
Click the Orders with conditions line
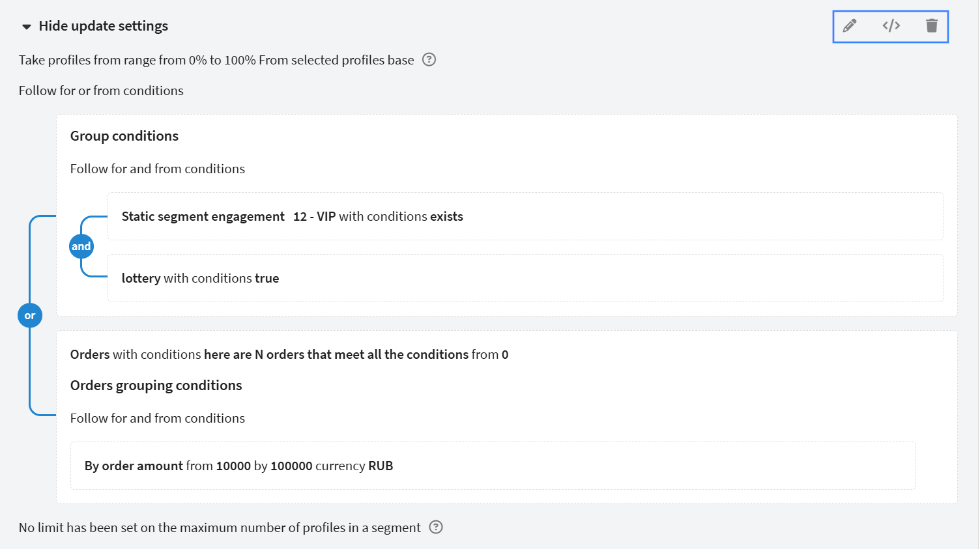coord(289,354)
